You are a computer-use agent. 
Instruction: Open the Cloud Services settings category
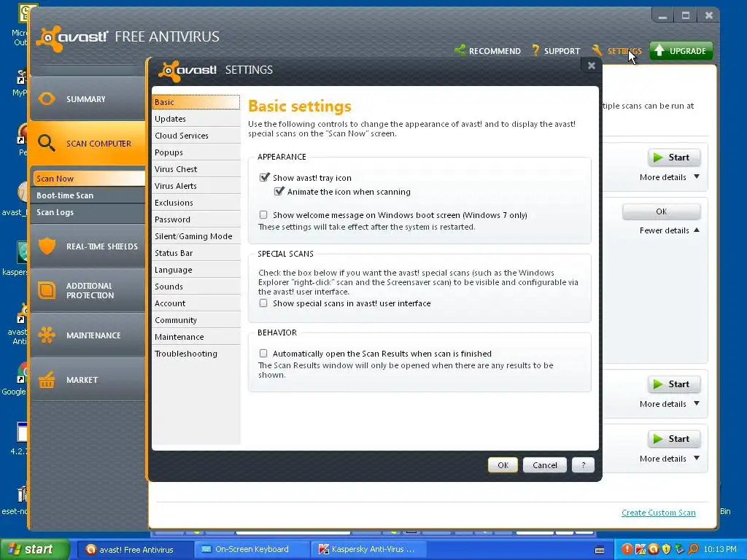coord(196,135)
